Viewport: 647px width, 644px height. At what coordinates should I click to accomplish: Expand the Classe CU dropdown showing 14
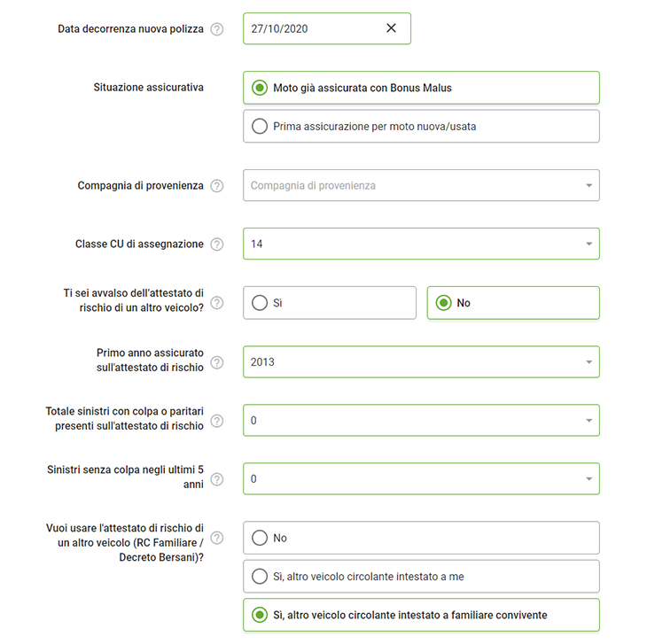421,244
